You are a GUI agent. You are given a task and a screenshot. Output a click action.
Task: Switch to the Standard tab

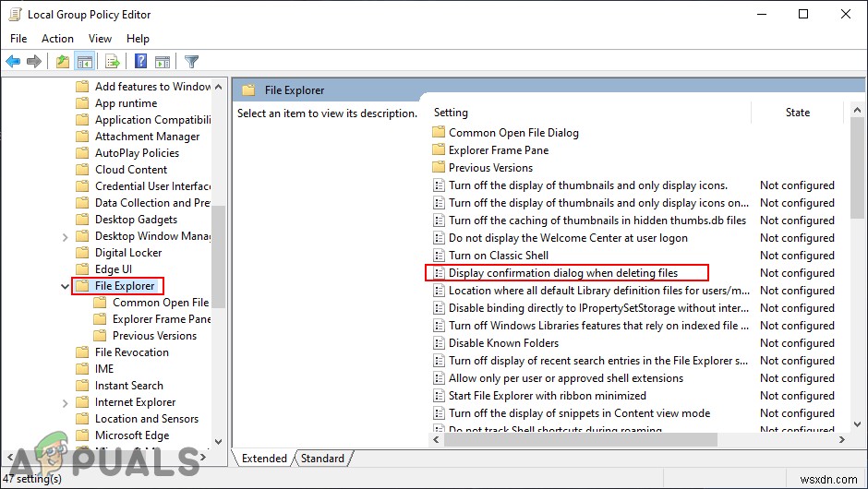(x=323, y=459)
